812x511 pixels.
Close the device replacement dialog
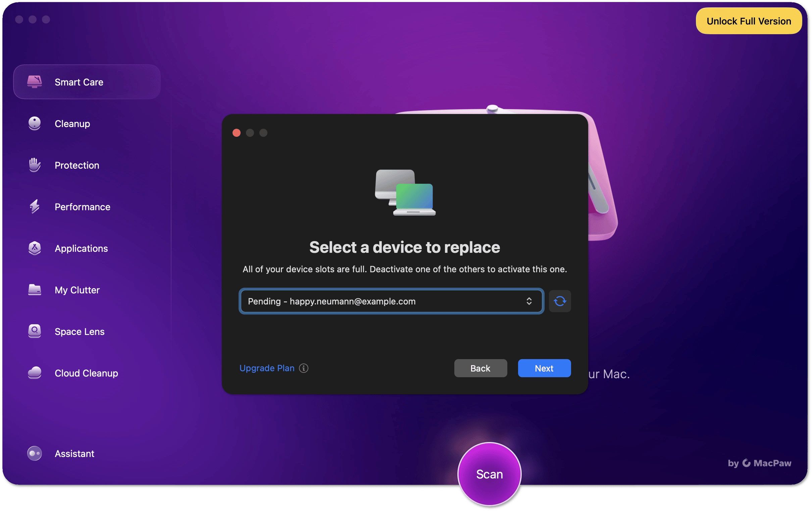(236, 133)
